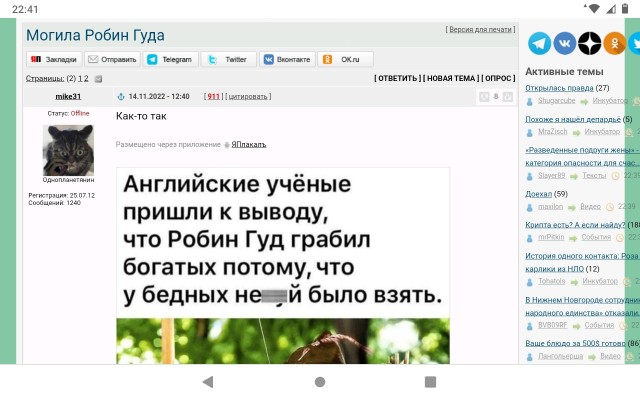Open mike31 user profile
The image size is (640, 400).
point(68,97)
